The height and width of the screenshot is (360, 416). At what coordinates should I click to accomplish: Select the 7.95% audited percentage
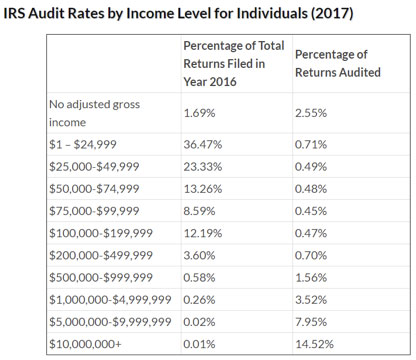click(311, 322)
